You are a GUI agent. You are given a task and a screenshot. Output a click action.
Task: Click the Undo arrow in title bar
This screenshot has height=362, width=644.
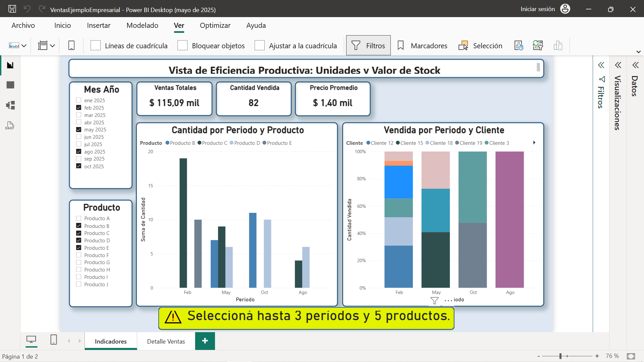[x=27, y=9]
